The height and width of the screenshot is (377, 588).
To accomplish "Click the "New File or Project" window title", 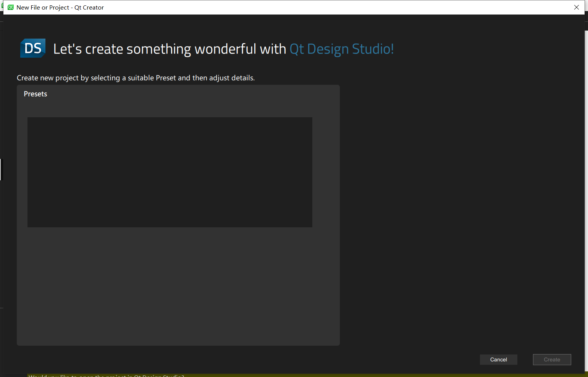I will coord(43,7).
